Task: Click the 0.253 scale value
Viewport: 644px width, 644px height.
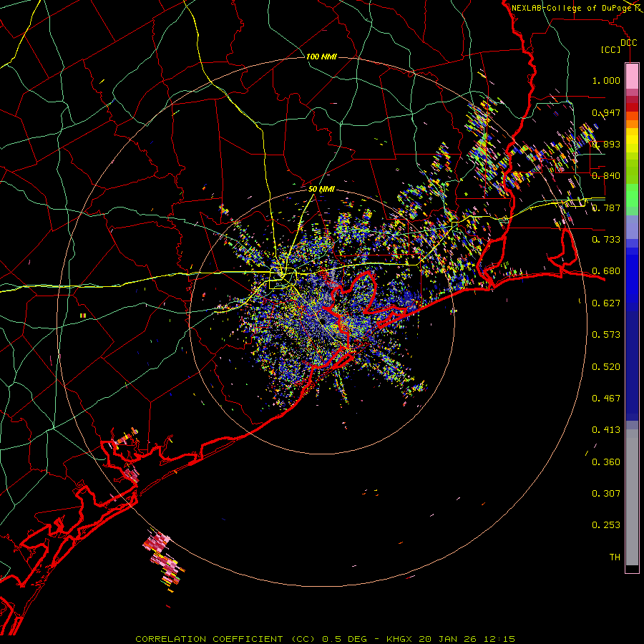Action: [606, 525]
